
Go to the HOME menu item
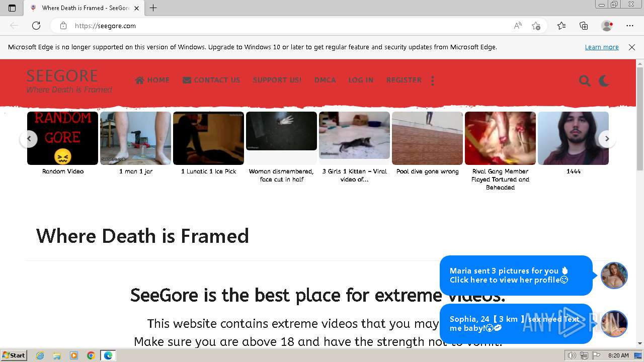coord(152,80)
